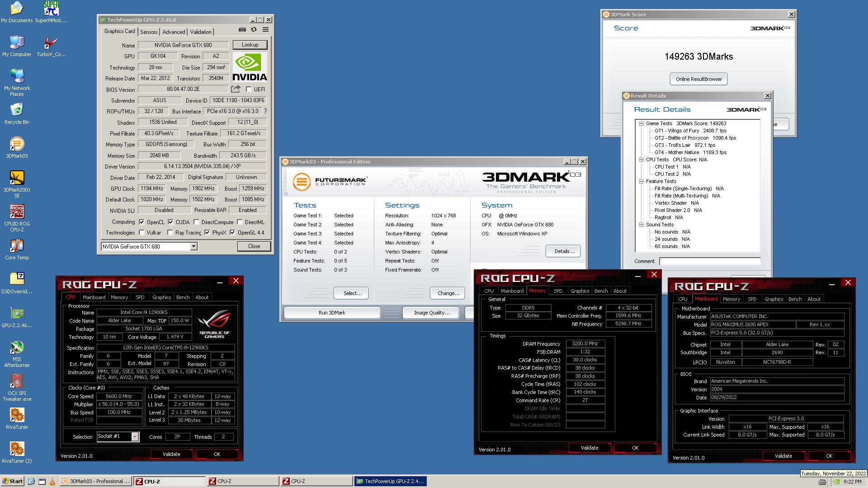Toggle OpenGL 4.4 checkbox
This screenshot has height=488, width=868.
(x=232, y=233)
